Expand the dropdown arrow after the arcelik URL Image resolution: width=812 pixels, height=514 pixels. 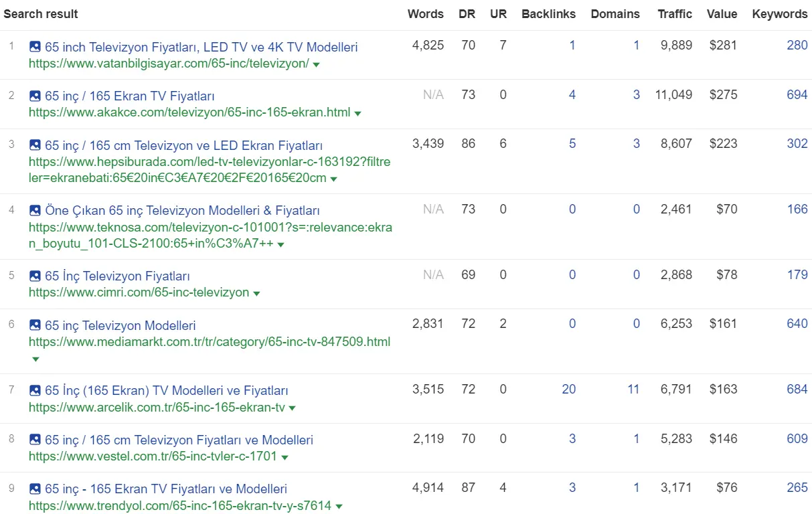point(292,408)
